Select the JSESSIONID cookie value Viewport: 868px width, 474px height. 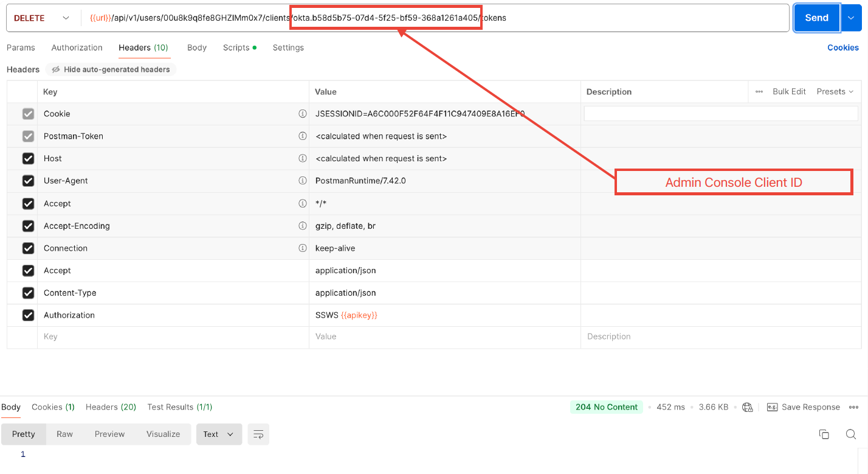click(x=420, y=114)
